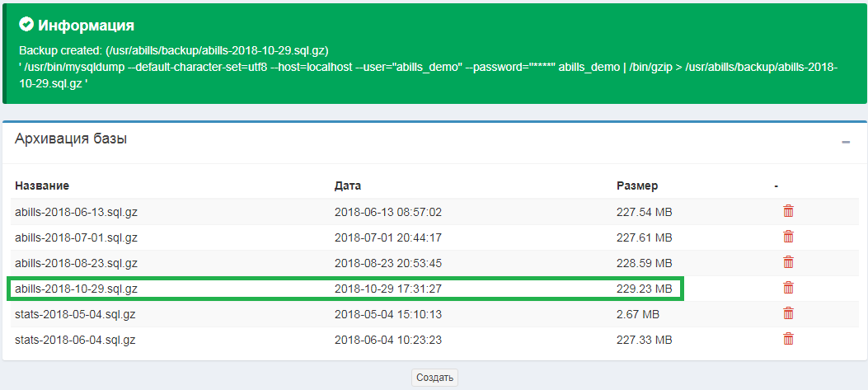
Task: Select the abills-2018-07-01.sql.gz file name
Action: click(x=76, y=237)
